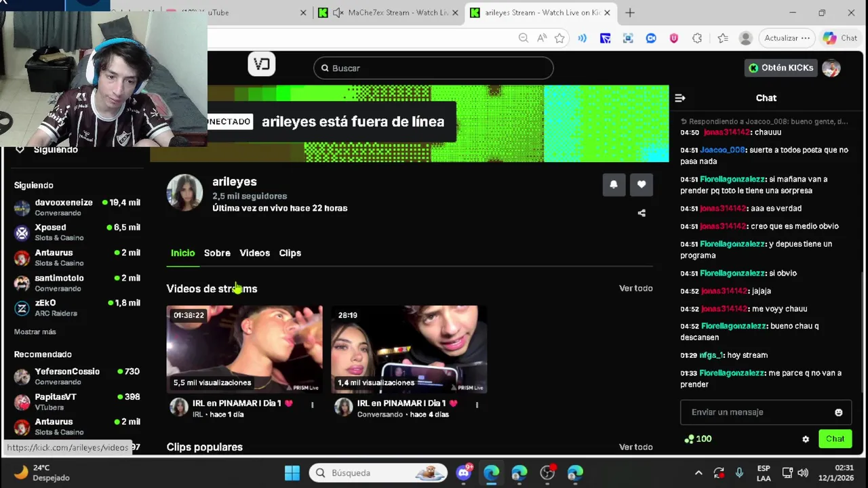
Task: Close the arileyes Stream browser tab
Action: point(607,12)
